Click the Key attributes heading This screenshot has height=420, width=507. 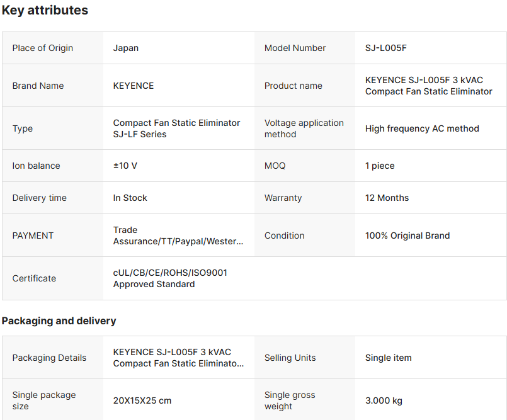[x=45, y=11]
